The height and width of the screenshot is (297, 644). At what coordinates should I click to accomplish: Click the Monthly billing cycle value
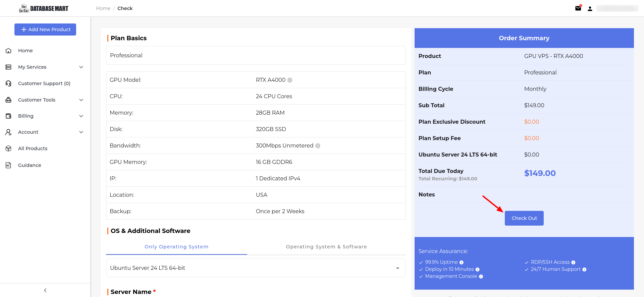(x=535, y=89)
